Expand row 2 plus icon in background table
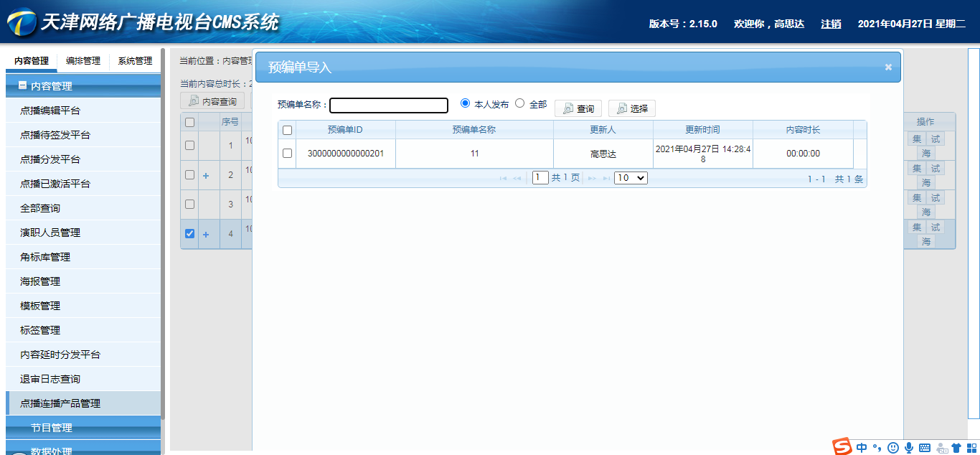Image resolution: width=980 pixels, height=455 pixels. [x=206, y=175]
